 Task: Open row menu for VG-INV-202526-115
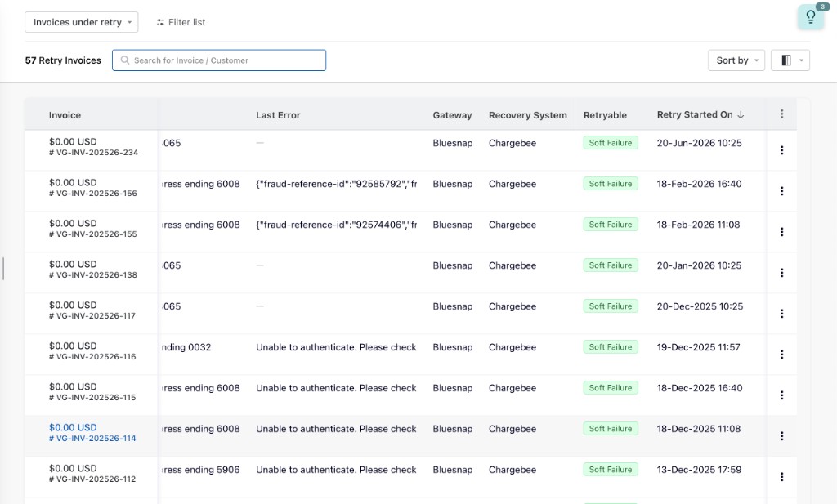click(781, 395)
